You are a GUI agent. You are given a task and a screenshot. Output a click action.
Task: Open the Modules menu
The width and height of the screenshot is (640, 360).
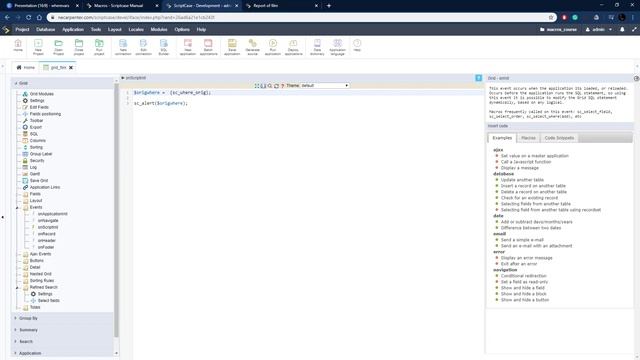[x=159, y=29]
